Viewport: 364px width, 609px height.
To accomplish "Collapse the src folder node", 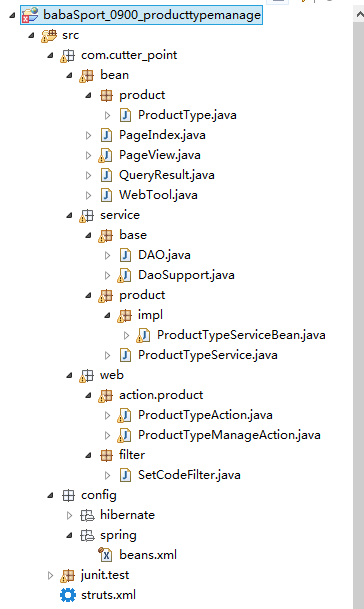I will tap(31, 36).
